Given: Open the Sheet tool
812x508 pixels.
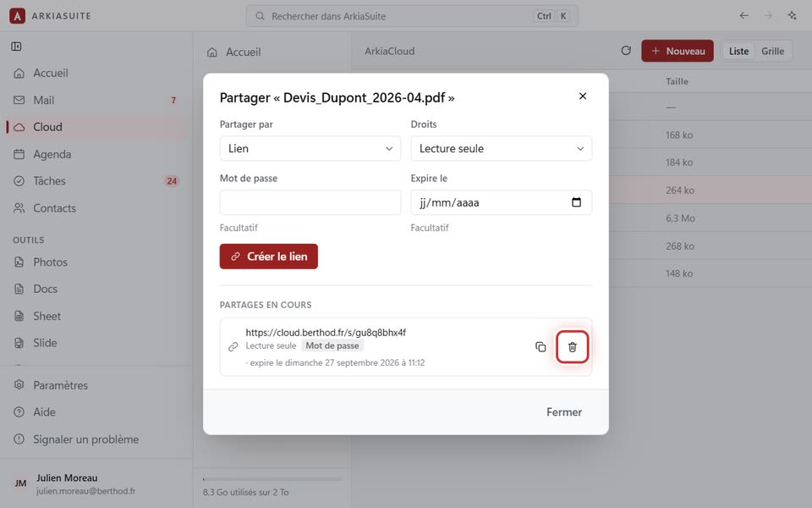Looking at the screenshot, I should [x=96, y=316].
